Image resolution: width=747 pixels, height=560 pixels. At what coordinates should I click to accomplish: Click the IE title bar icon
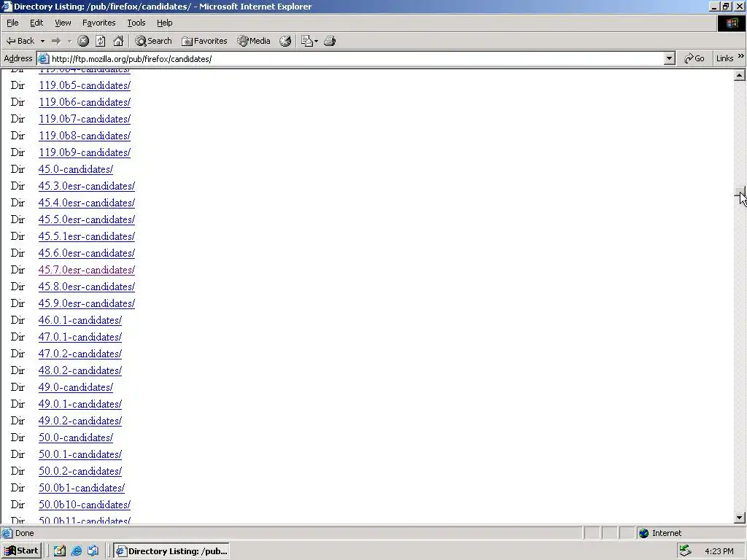[x=7, y=6]
